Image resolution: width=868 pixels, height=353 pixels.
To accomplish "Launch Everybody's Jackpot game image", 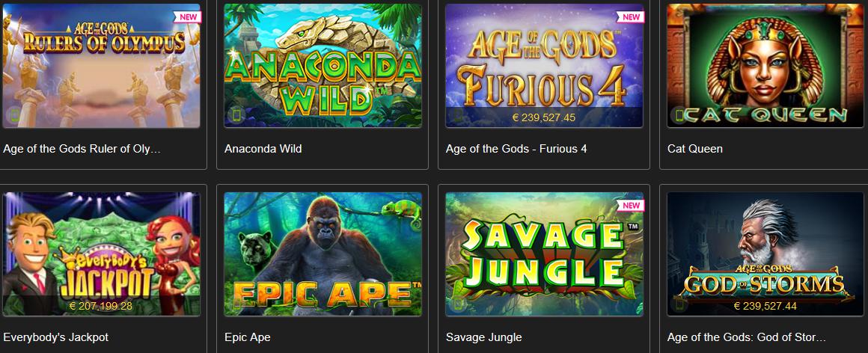I will point(101,254).
